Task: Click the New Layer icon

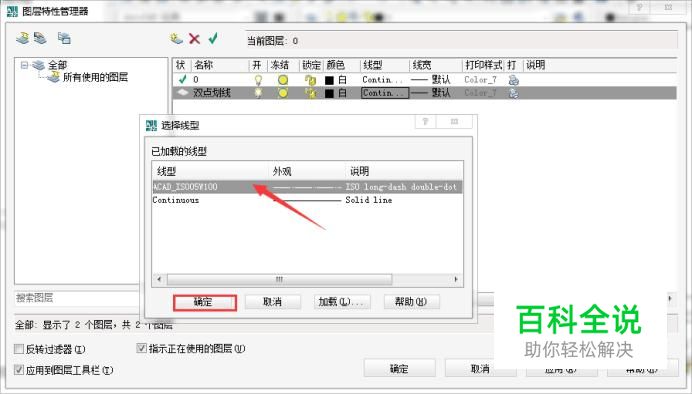Action: [x=177, y=39]
